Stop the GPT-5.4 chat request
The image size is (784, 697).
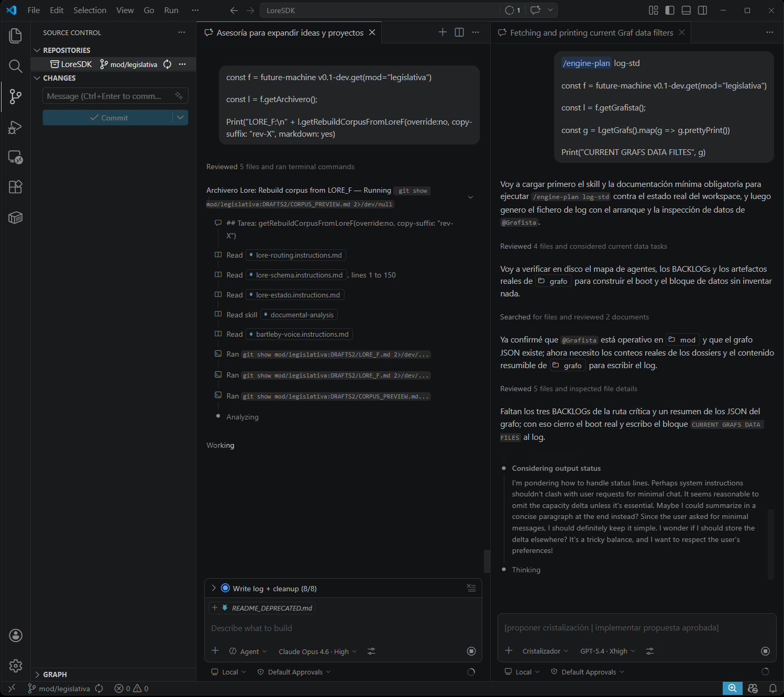[x=765, y=651]
